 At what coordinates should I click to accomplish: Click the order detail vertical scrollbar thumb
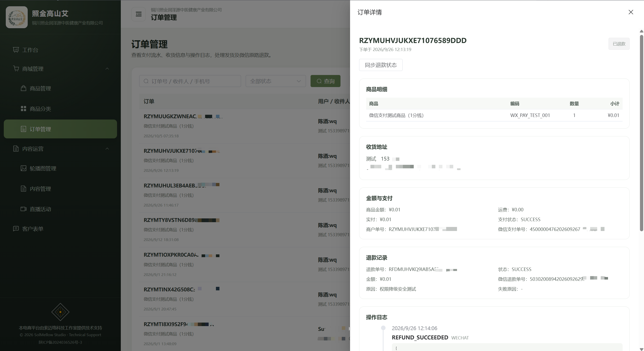(x=641, y=133)
